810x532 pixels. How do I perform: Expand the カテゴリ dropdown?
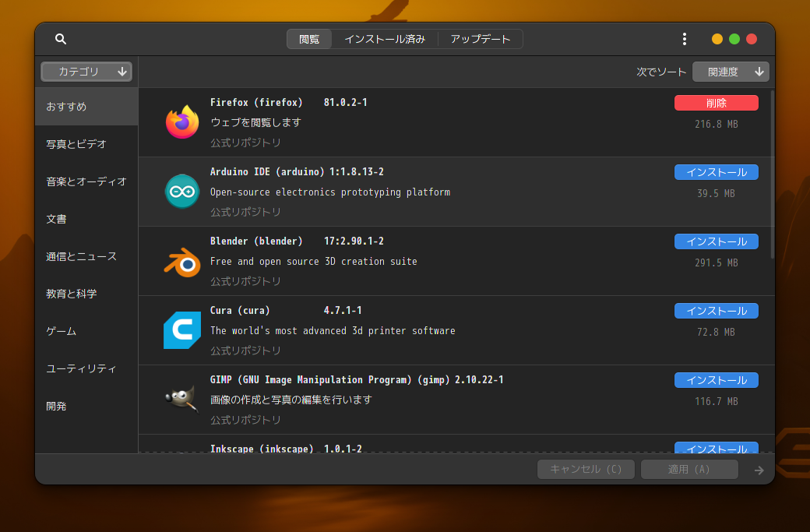pos(86,72)
